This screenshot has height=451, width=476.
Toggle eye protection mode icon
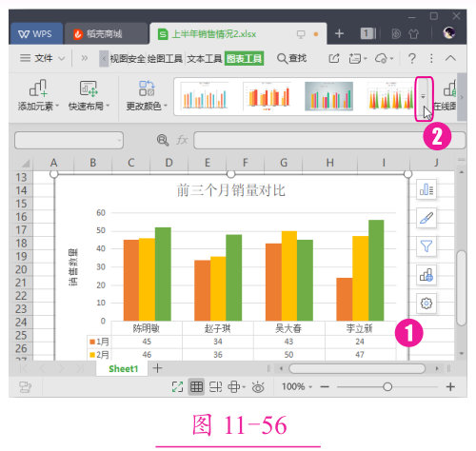coord(258,387)
